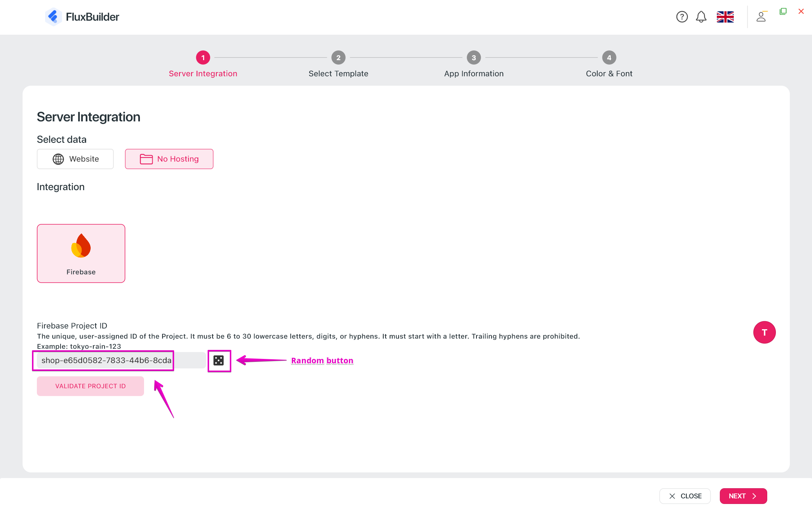Click the 'Firebase Project ID' label
The image size is (812, 513).
72,326
